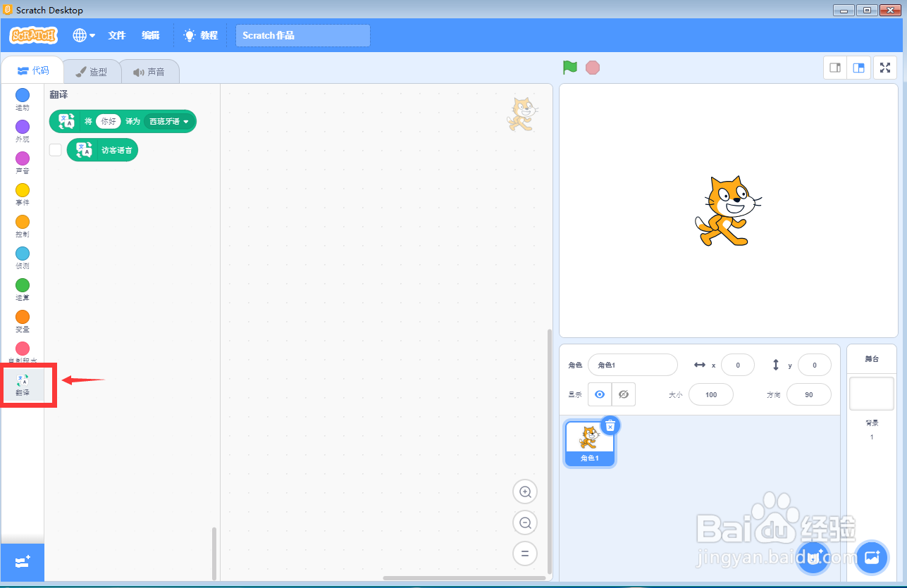Click the 你好 text input in block
This screenshot has width=907, height=588.
click(x=109, y=121)
